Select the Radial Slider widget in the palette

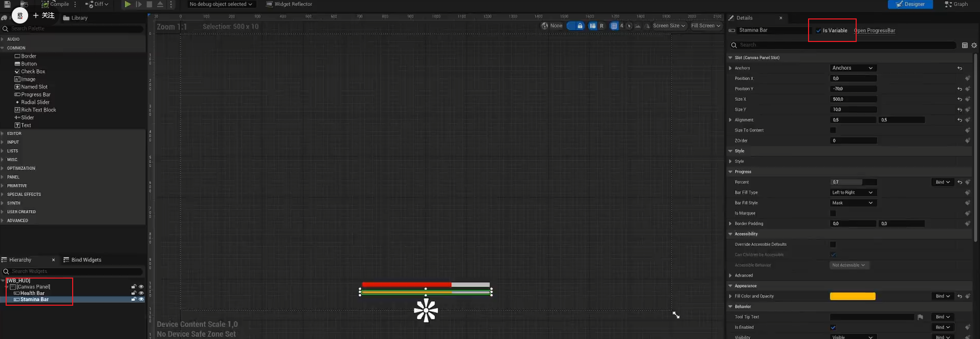(x=32, y=102)
